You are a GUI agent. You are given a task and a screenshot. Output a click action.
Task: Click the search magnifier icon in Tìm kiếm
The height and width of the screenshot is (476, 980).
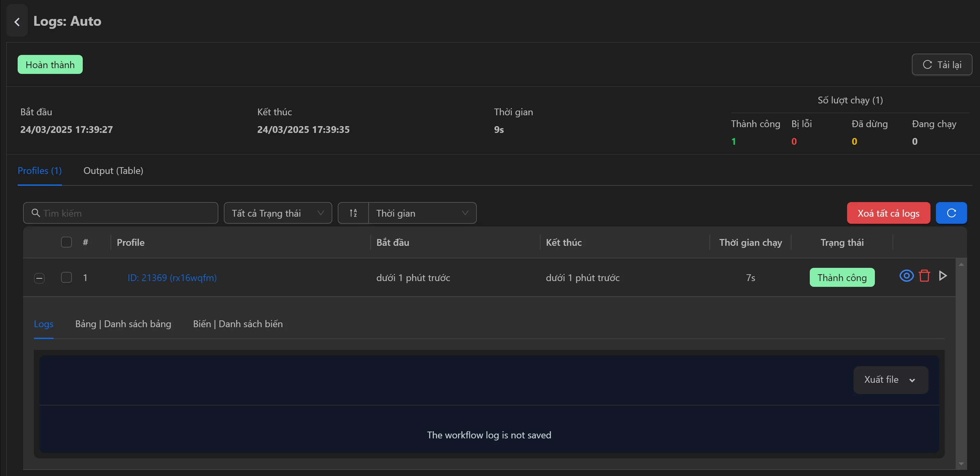[x=35, y=213]
